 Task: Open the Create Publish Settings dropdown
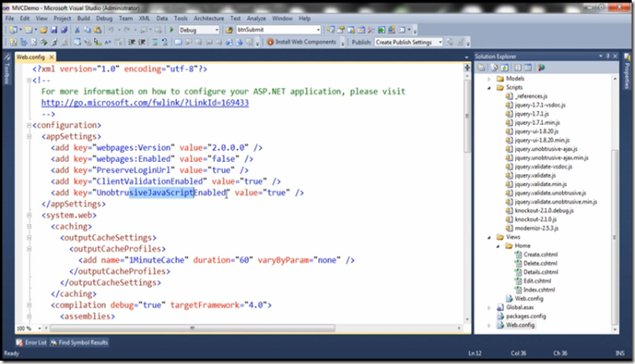(x=440, y=42)
